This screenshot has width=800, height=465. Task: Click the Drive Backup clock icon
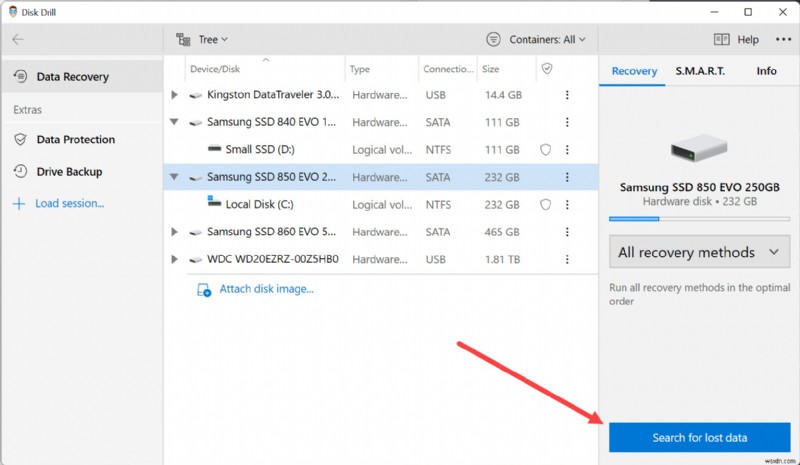20,171
